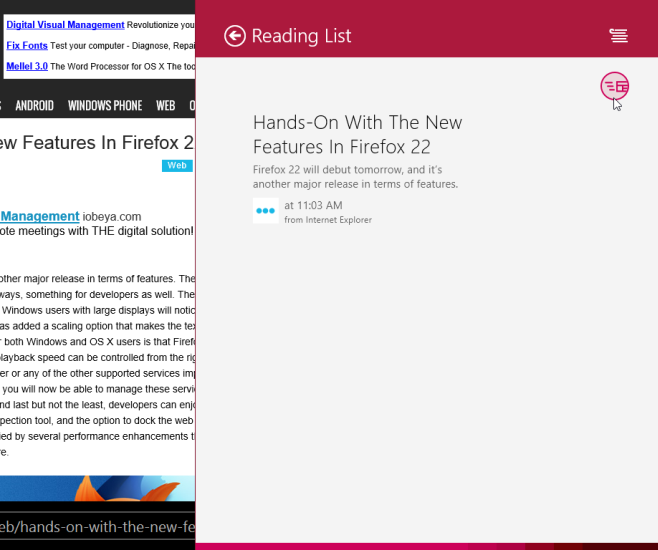Click the Firefox logo banner image
The width and height of the screenshot is (658, 550).
[x=97, y=488]
